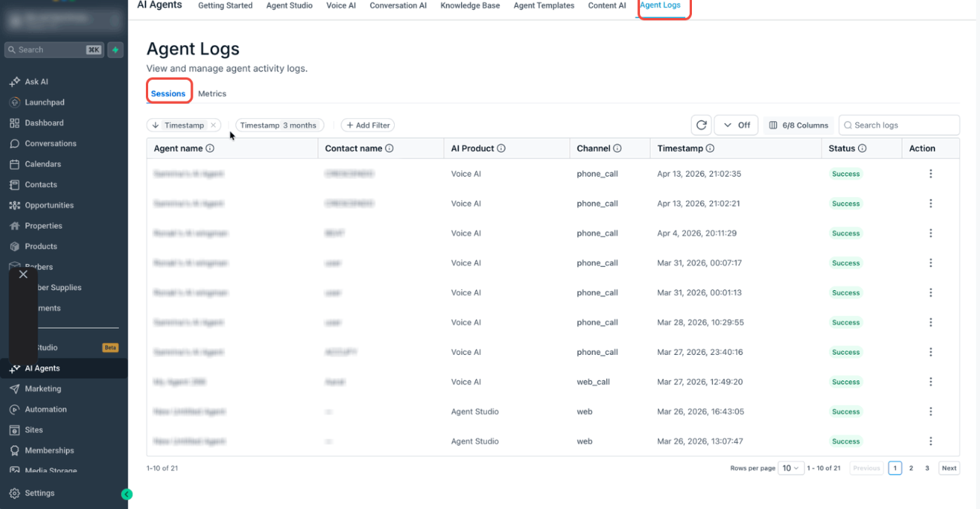Open Calendars in sidebar

click(x=43, y=164)
